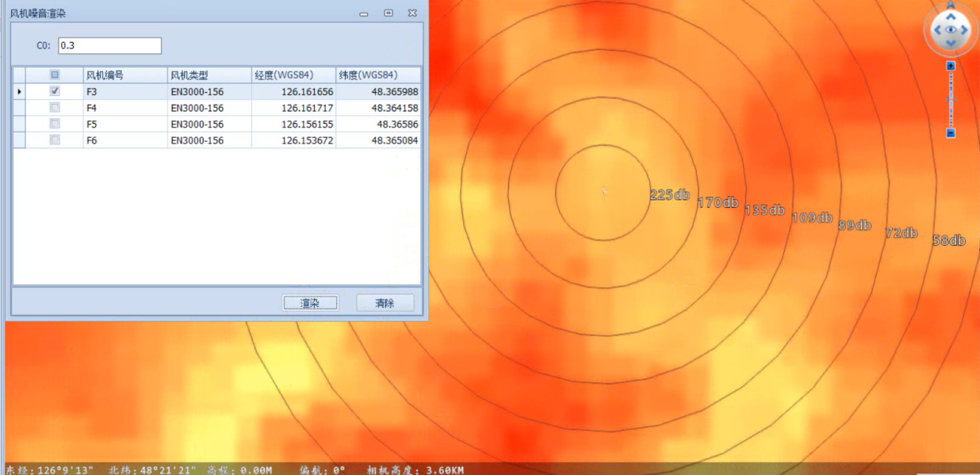Click the 渲染 render button
This screenshot has height=475, width=980.
[x=310, y=303]
